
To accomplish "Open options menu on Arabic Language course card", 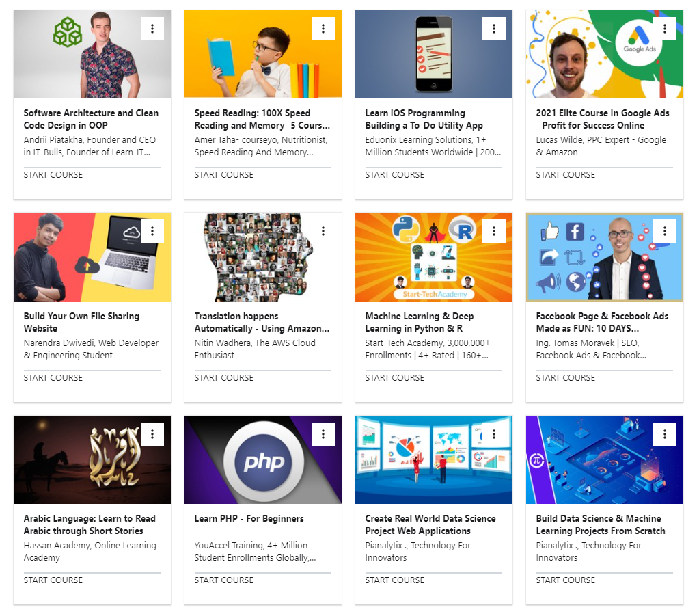I will [152, 434].
